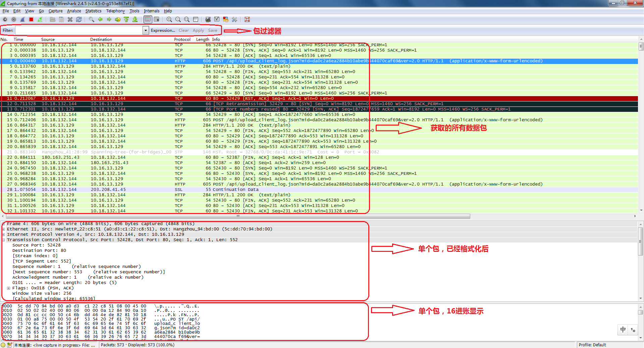Open the Statistics menu
Viewport: 644px width, 348px height.
point(93,11)
